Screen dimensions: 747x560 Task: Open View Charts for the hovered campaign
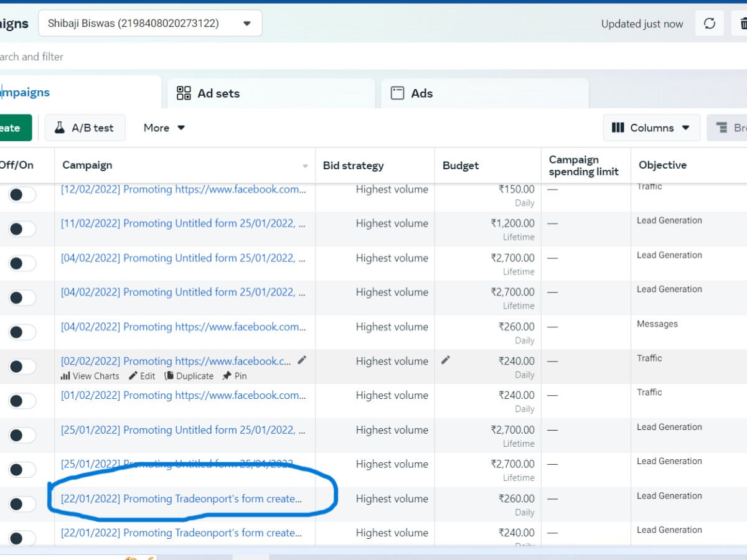(x=90, y=376)
